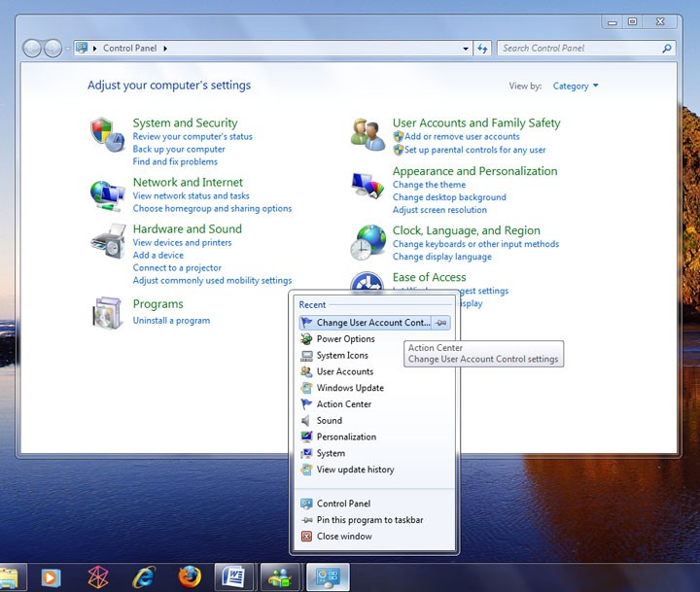Open Ease of Access circular icon
The image size is (700, 592).
(367, 282)
